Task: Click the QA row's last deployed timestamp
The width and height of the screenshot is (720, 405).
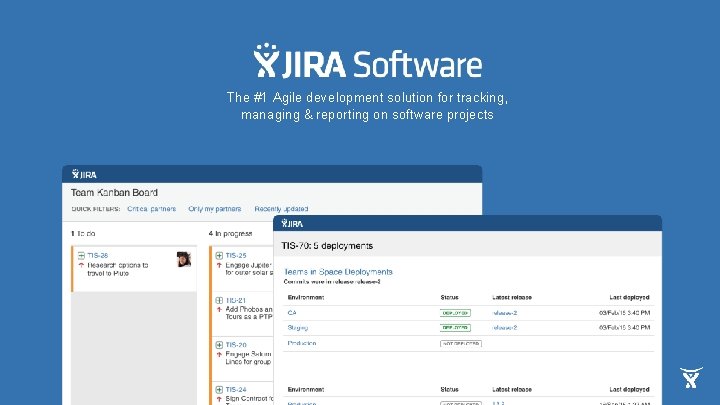Action: (624, 313)
